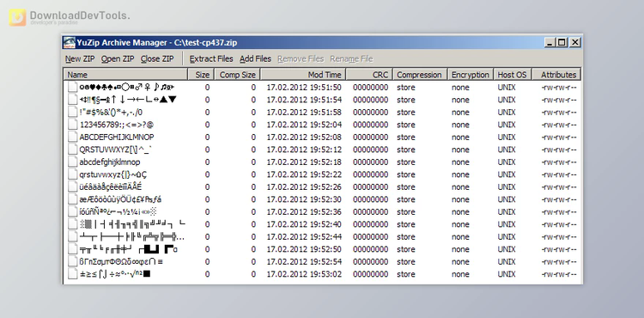Screen dimensions: 644x318
Task: Sort by the Host OS column header
Action: (x=512, y=75)
